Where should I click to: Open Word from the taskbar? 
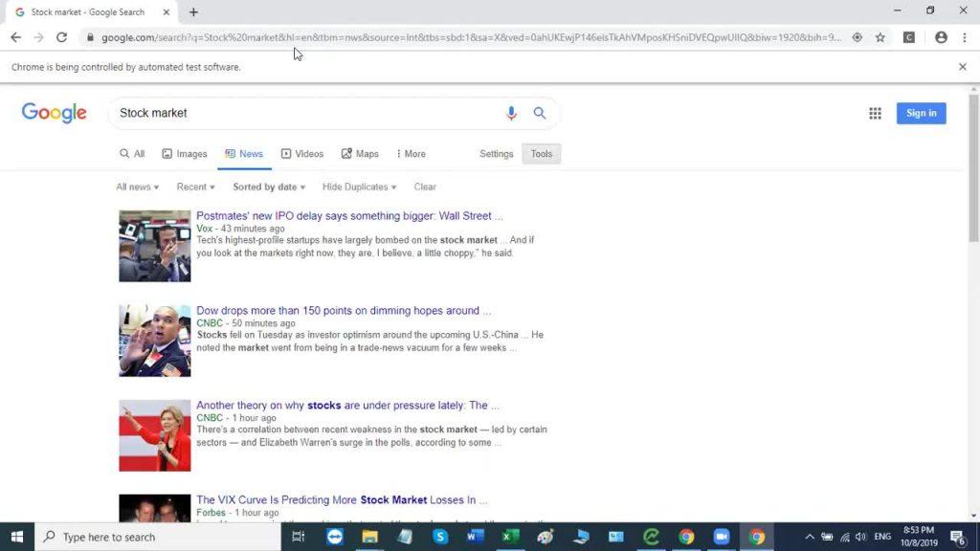[x=475, y=537]
